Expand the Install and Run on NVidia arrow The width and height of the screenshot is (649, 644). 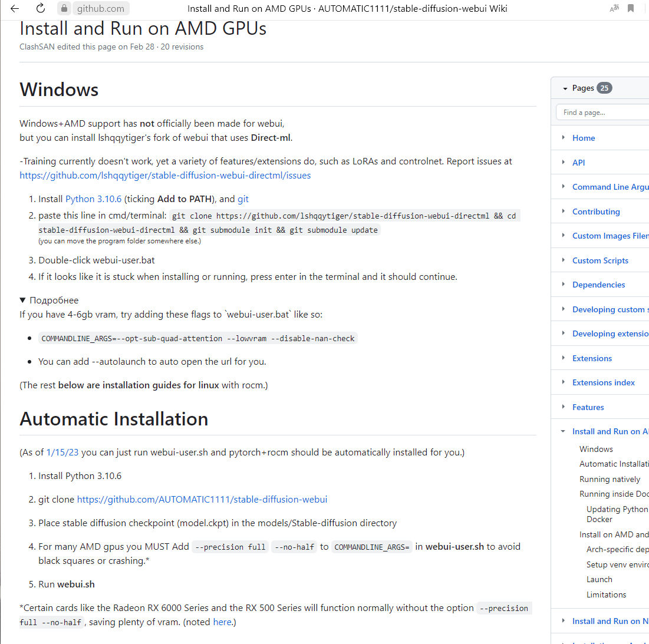pos(564,620)
